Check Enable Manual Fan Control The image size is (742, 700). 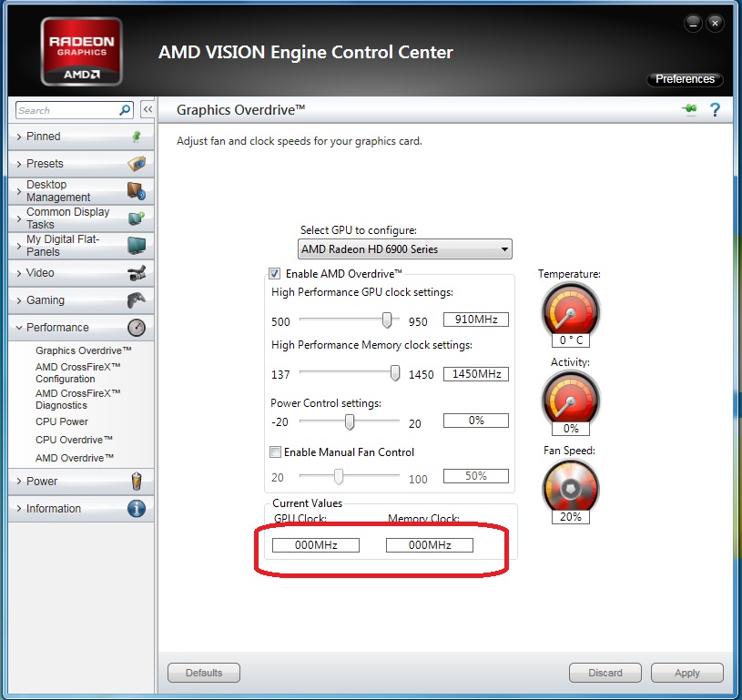click(275, 451)
